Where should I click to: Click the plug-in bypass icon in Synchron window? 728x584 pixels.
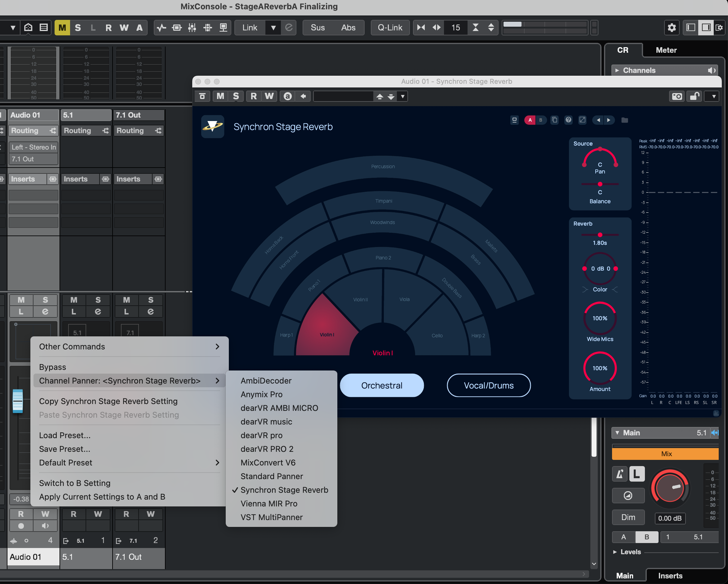point(202,96)
